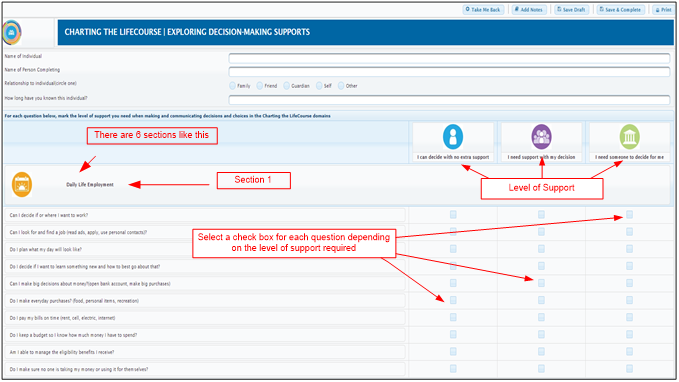The image size is (679, 382).
Task: Check need support for keeping a budget
Action: coord(541,334)
